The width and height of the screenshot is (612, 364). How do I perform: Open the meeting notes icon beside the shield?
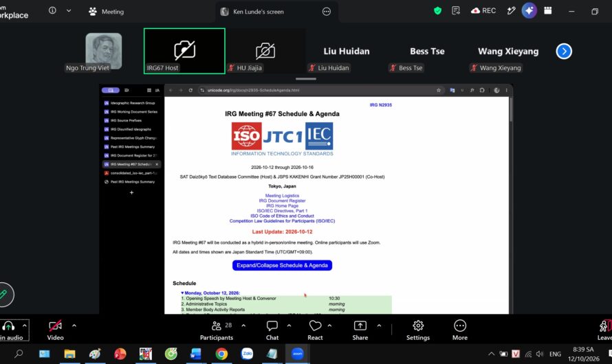[x=455, y=11]
